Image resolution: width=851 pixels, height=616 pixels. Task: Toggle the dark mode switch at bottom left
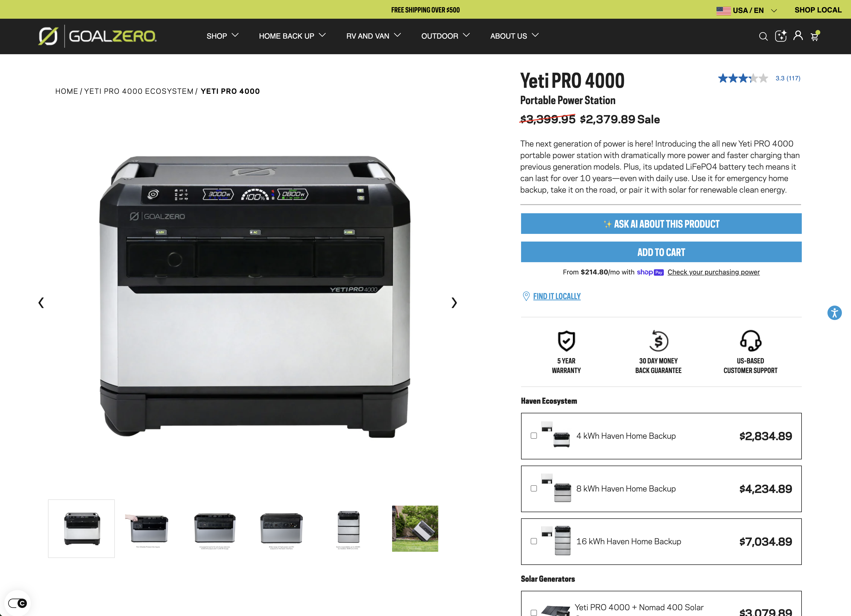(x=17, y=603)
